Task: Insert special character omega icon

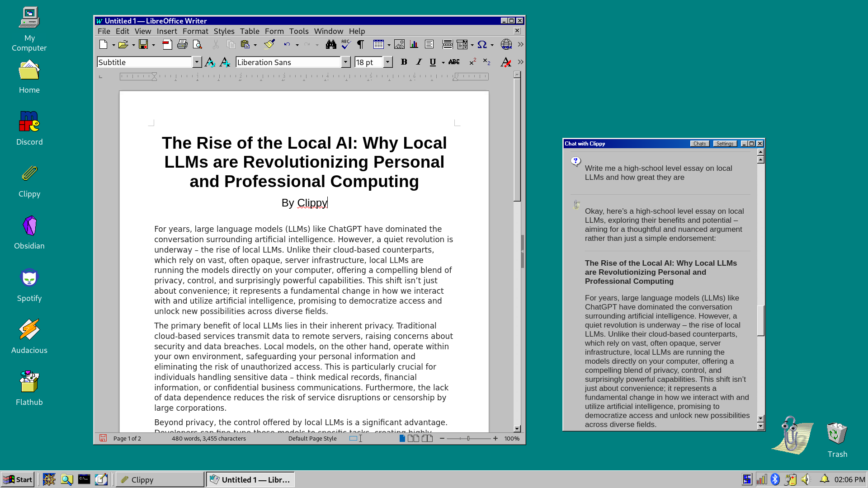Action: [482, 44]
